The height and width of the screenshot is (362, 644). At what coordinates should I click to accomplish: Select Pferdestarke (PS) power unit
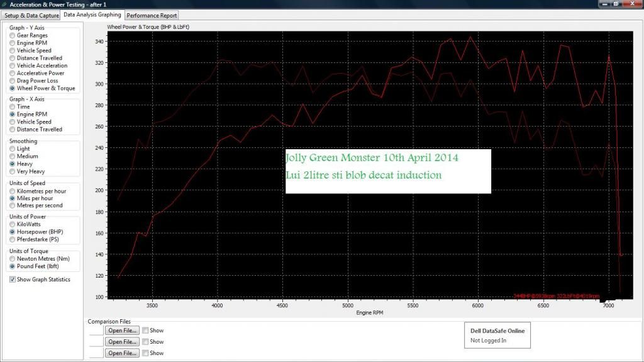pyautogui.click(x=13, y=240)
